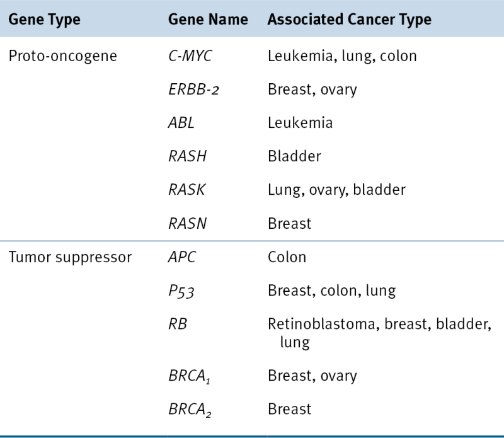Image resolution: width=504 pixels, height=438 pixels.
Task: Select the RASN gene entry
Action: [x=187, y=223]
